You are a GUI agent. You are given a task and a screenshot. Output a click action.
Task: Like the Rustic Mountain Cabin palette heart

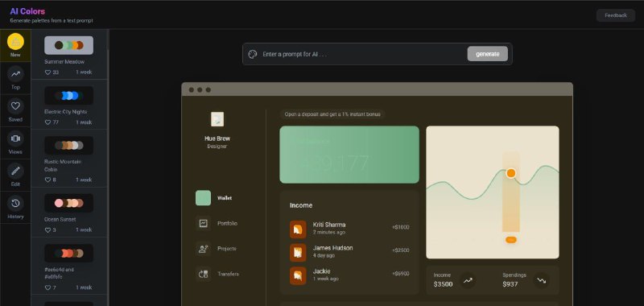(47, 180)
